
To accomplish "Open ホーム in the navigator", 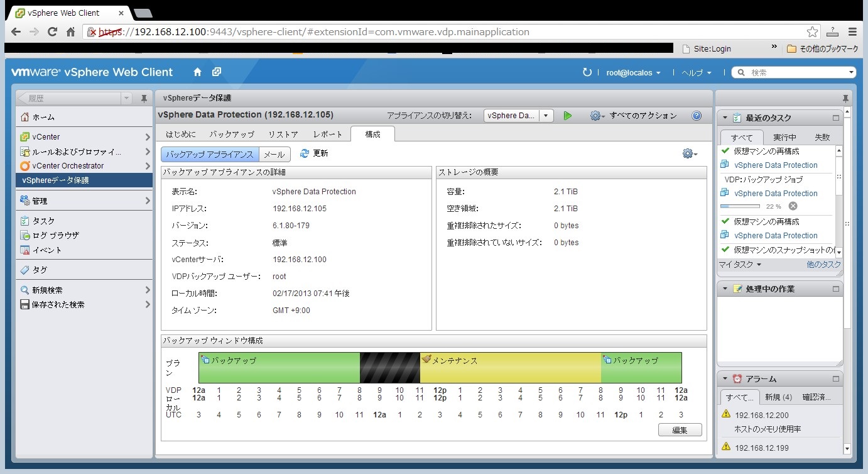I will [x=84, y=117].
